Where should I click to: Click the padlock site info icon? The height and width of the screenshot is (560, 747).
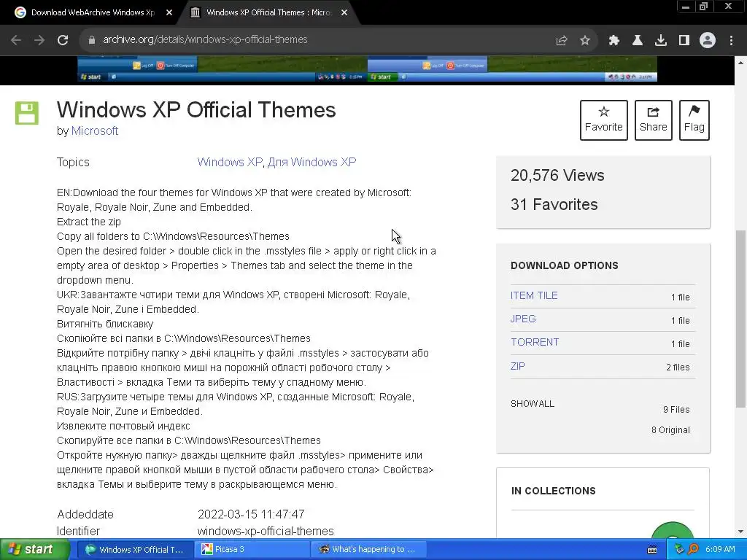click(92, 40)
